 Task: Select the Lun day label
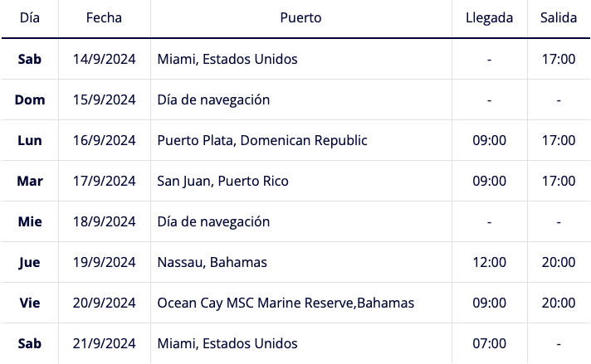click(29, 140)
